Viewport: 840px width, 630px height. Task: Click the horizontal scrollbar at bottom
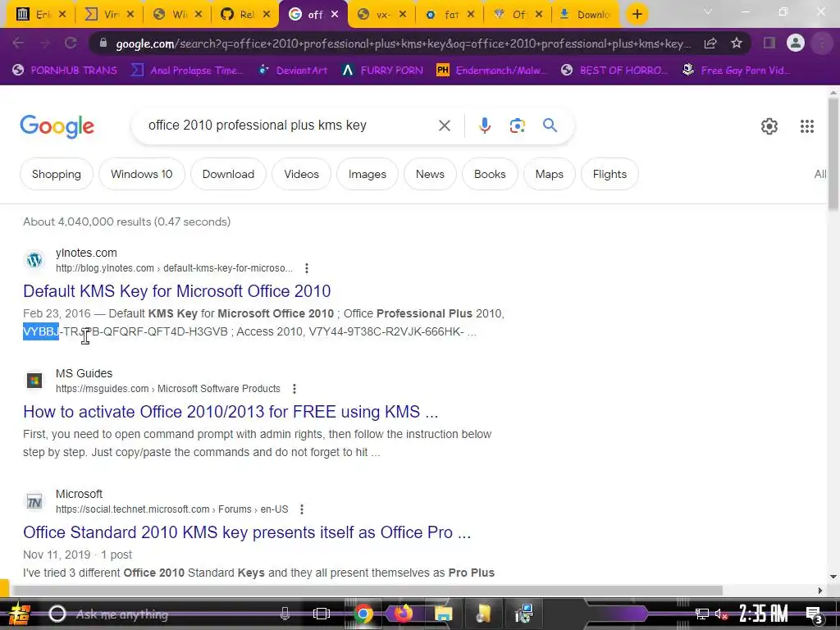click(367, 591)
